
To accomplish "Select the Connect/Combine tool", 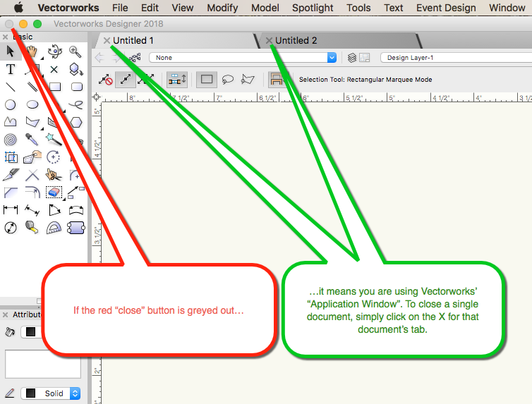I will (x=32, y=175).
